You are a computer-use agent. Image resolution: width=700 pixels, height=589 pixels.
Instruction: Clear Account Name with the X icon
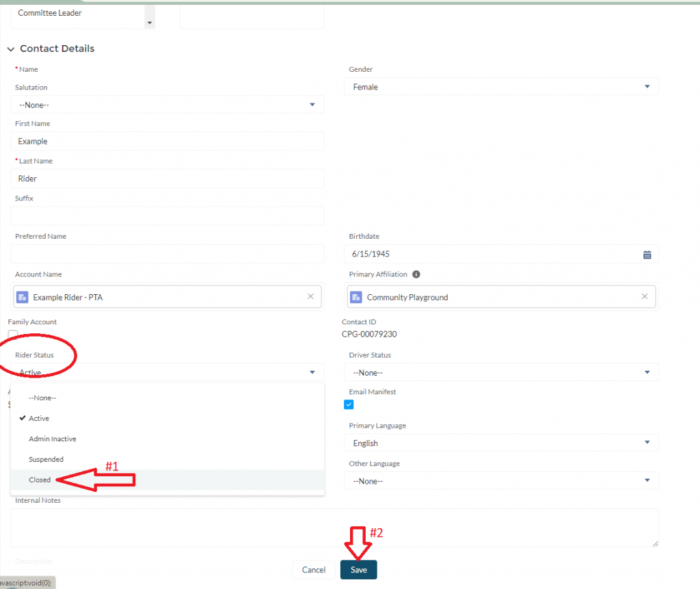[310, 297]
